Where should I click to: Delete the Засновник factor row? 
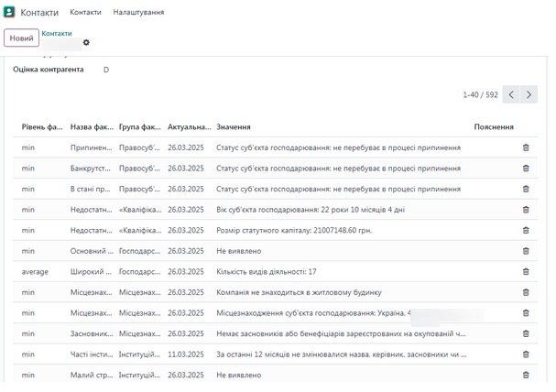tap(526, 334)
